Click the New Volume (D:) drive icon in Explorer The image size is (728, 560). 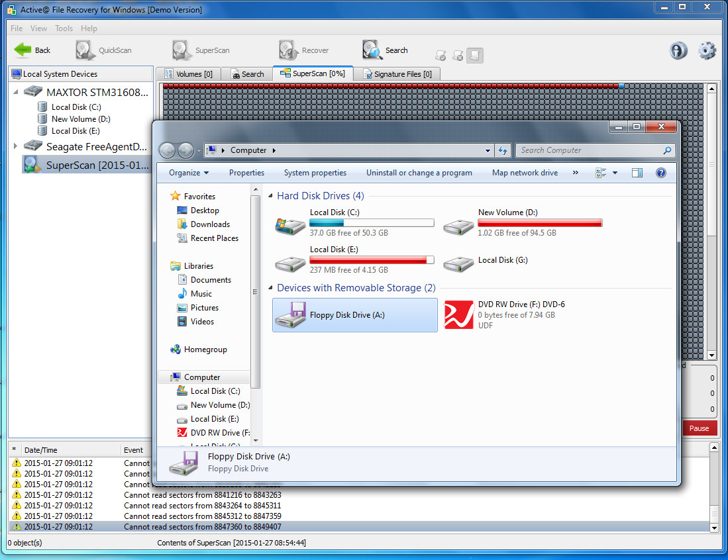(458, 226)
